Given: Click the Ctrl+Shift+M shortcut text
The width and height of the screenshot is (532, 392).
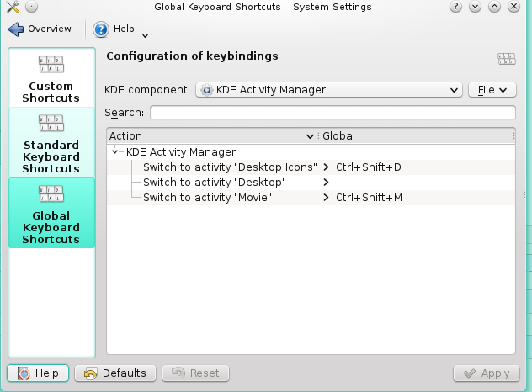Looking at the screenshot, I should [370, 198].
